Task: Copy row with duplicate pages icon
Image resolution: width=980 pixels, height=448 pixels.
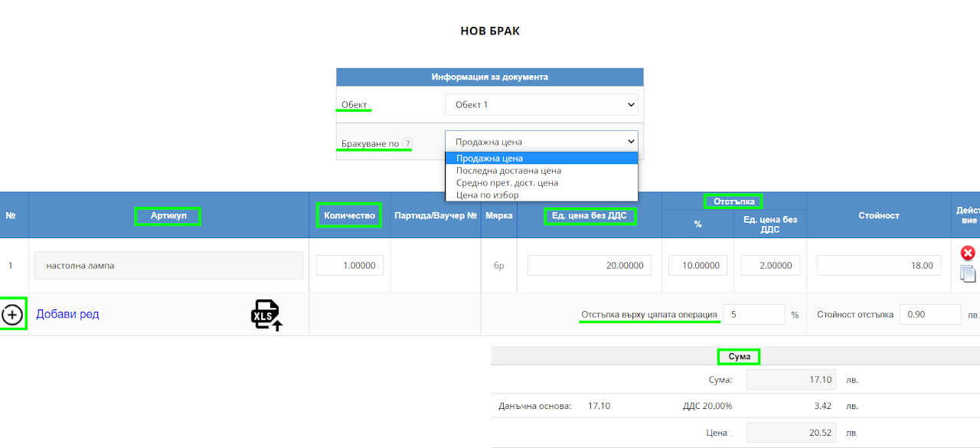Action: [968, 273]
